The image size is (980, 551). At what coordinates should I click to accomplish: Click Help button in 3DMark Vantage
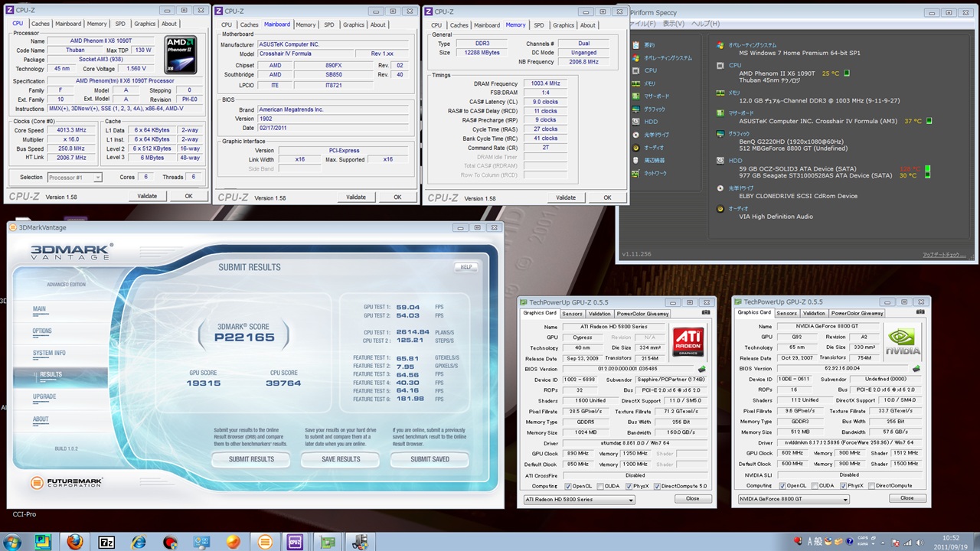tap(465, 267)
